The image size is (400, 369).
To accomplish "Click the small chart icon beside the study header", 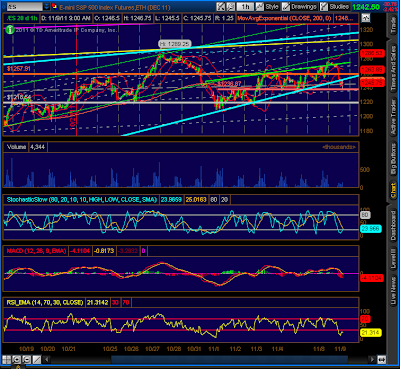I will click(366, 18).
